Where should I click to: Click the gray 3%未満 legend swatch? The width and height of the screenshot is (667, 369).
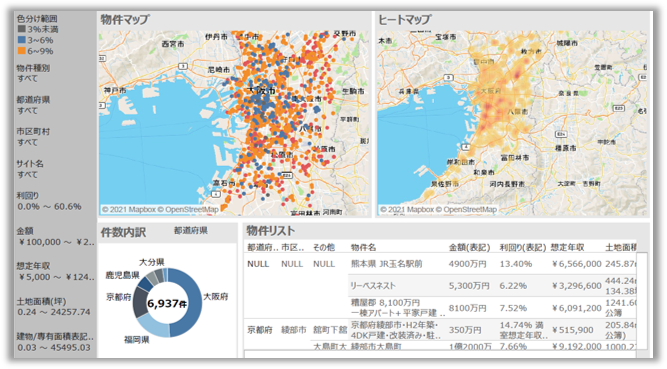(22, 29)
